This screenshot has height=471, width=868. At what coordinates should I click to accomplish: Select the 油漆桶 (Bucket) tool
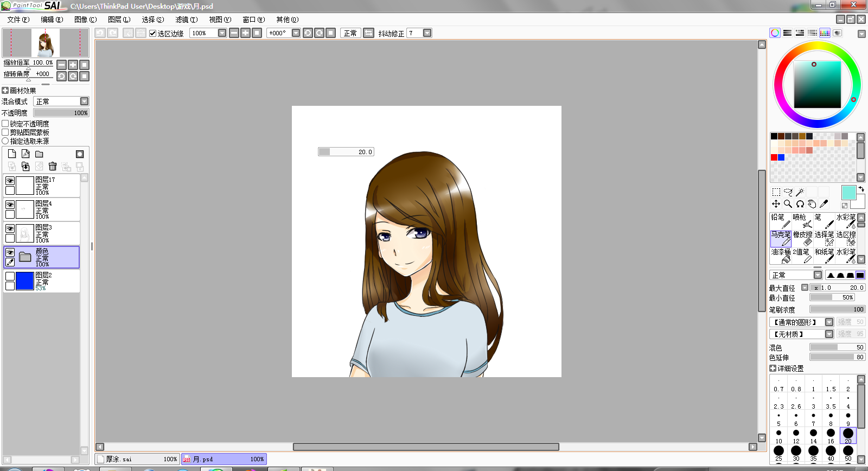coord(781,256)
